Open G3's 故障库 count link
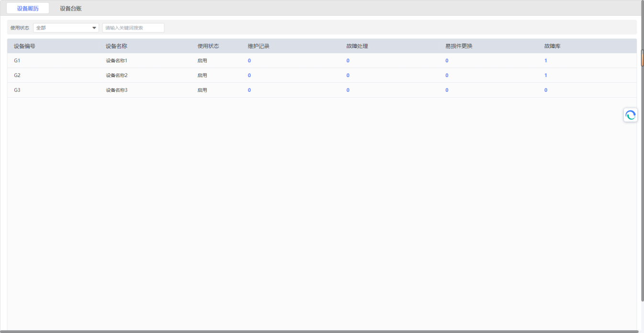The width and height of the screenshot is (644, 333). point(546,90)
